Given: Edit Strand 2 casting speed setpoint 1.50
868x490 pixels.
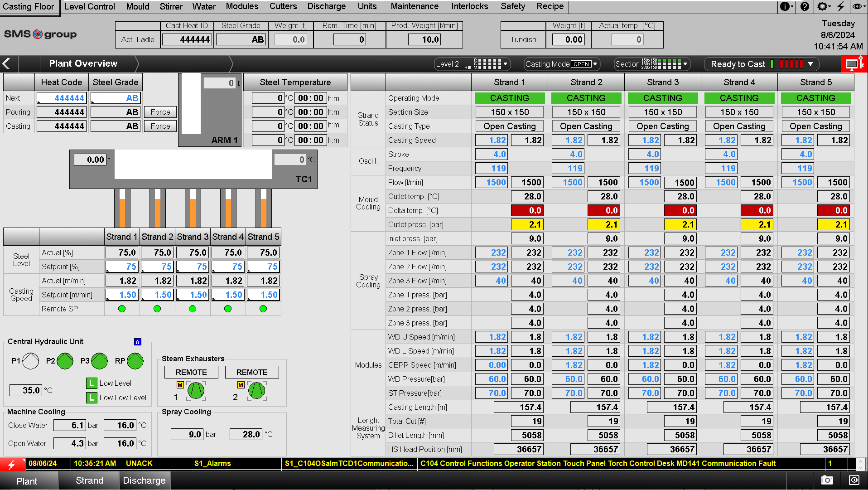Looking at the screenshot, I should click(158, 295).
